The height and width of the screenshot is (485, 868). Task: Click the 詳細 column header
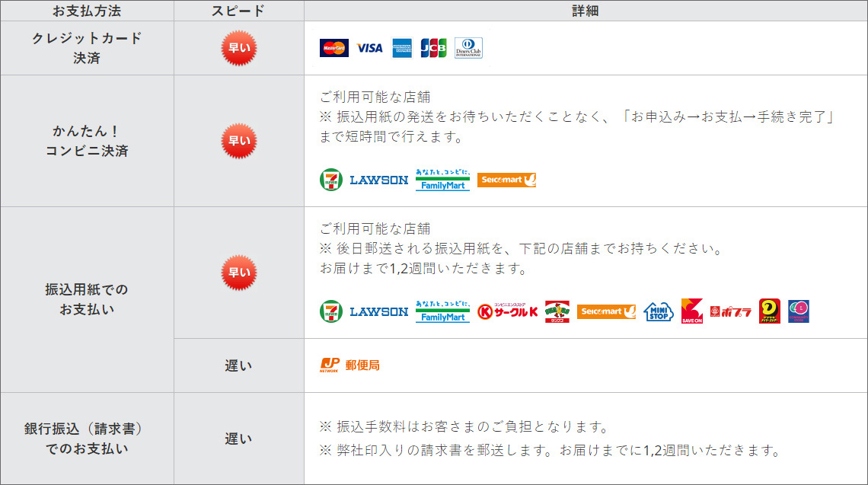tap(586, 11)
